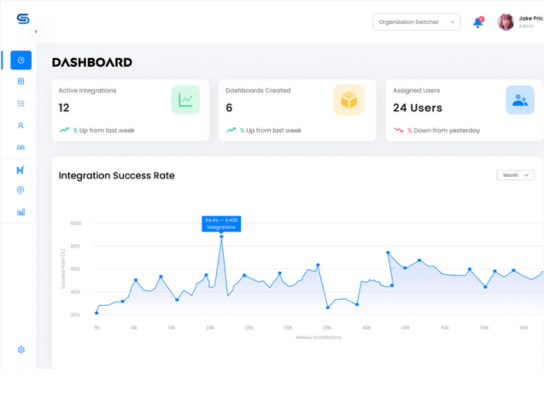This screenshot has width=544, height=400.
Task: Click the Jake Price profile avatar
Action: click(x=505, y=22)
